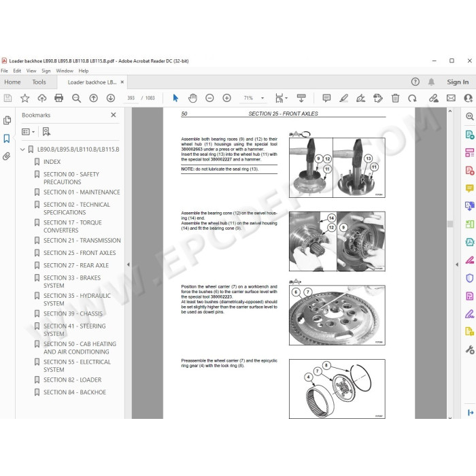Switch to the Home tab

[x=12, y=82]
